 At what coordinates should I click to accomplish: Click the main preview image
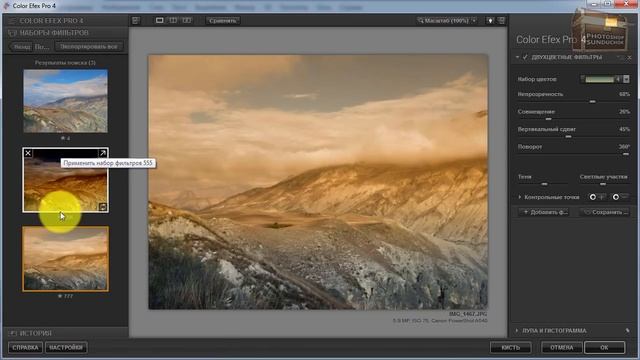click(x=318, y=182)
